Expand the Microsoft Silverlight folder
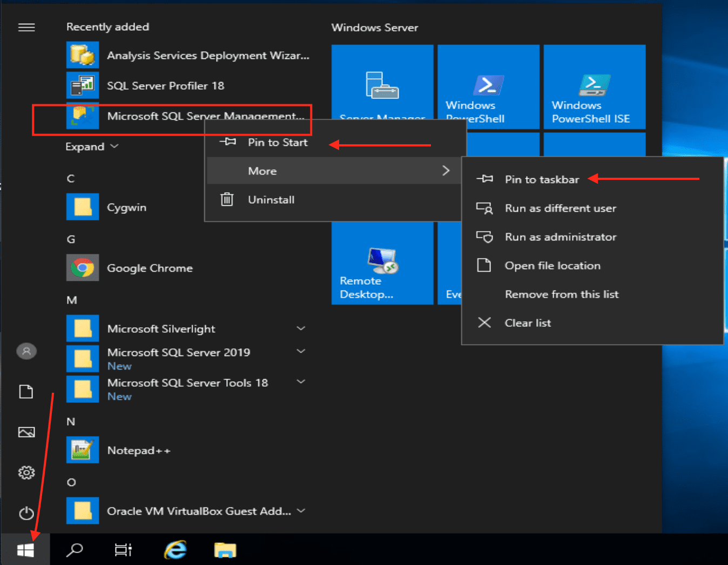The height and width of the screenshot is (565, 728). click(301, 328)
